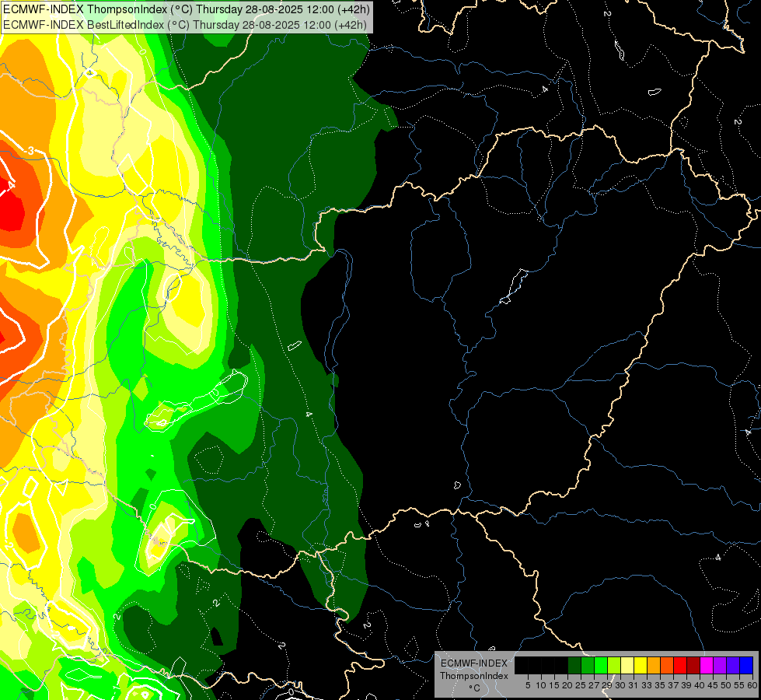Click the legend tick value 10
The height and width of the screenshot is (700, 761).
(541, 685)
